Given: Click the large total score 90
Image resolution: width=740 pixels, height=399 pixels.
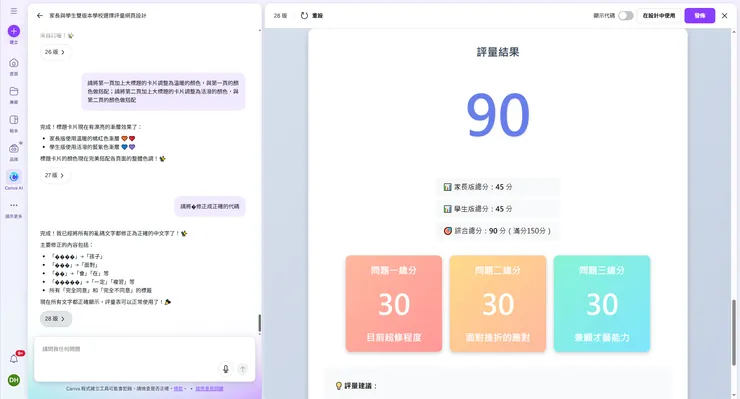Looking at the screenshot, I should tap(498, 115).
